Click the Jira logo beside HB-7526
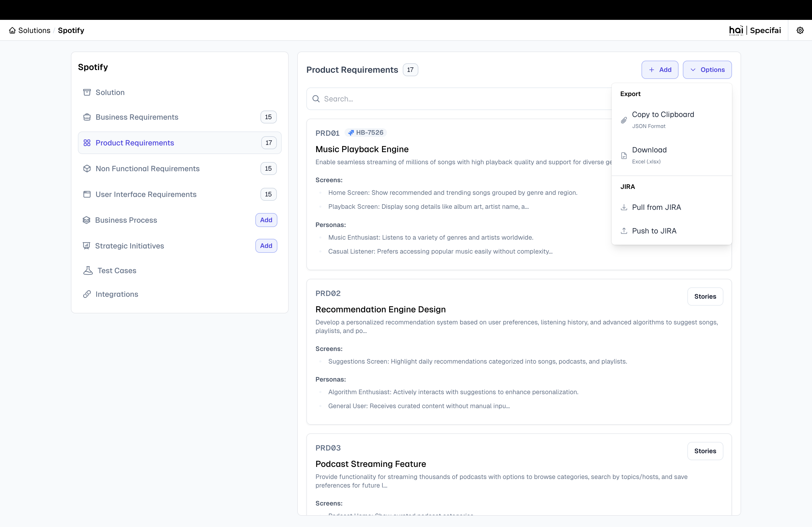Image resolution: width=812 pixels, height=527 pixels. 351,133
